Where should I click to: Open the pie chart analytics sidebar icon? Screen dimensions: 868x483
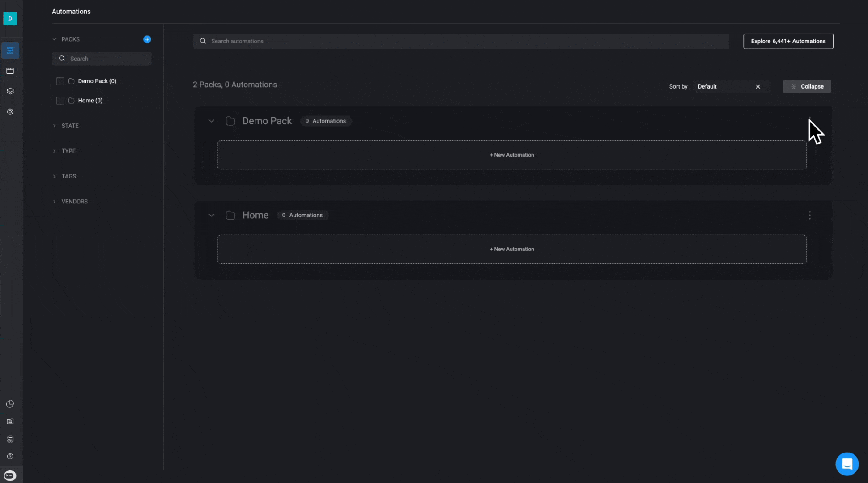pyautogui.click(x=10, y=404)
